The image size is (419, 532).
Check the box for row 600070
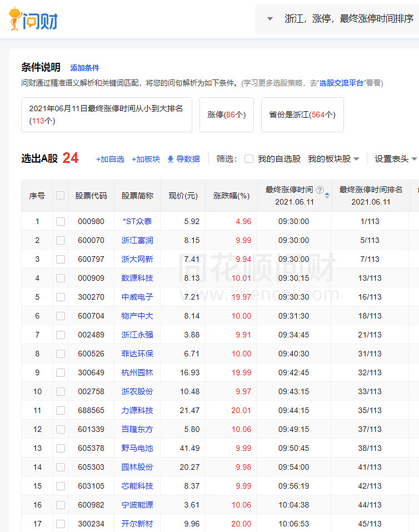[61, 241]
